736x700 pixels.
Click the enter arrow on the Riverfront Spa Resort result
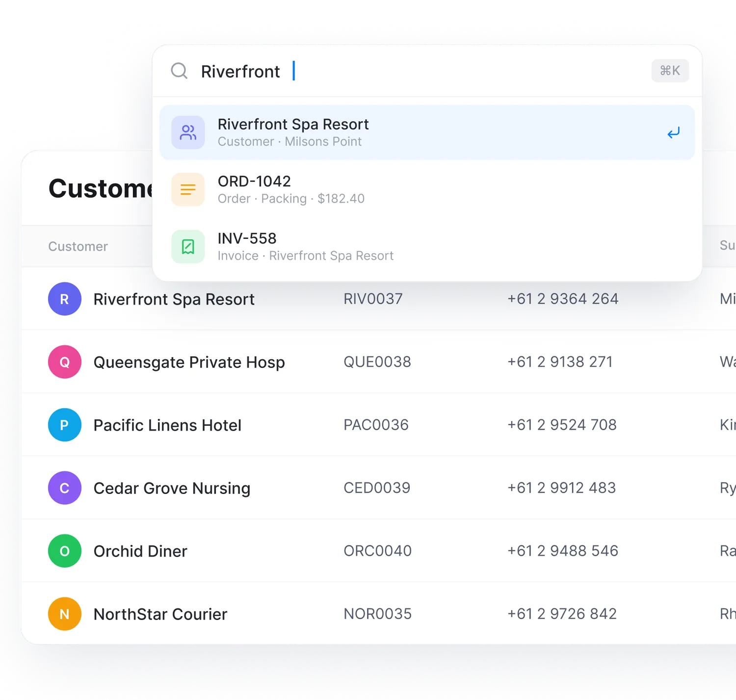[x=674, y=132]
